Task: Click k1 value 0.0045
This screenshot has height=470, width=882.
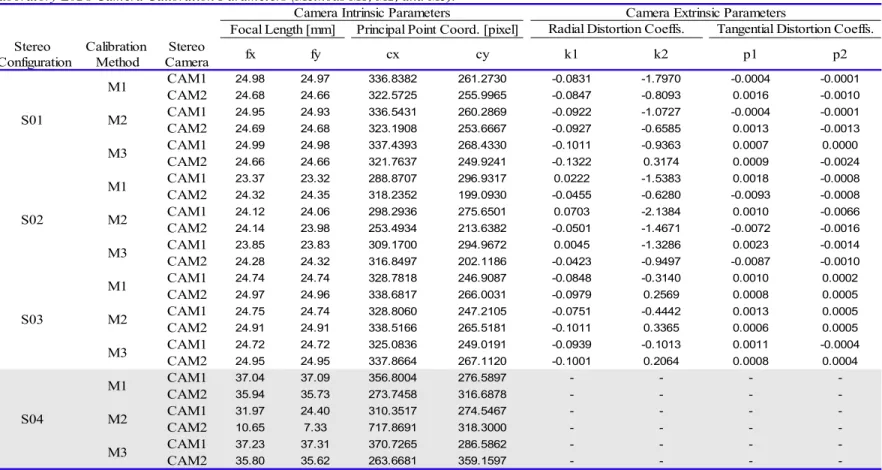Action: 572,245
